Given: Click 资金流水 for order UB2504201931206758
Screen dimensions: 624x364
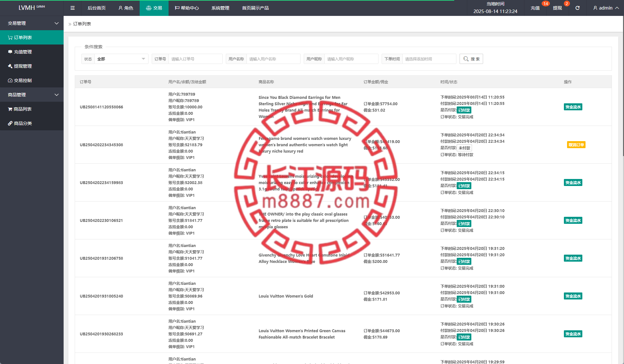Looking at the screenshot, I should pyautogui.click(x=573, y=258).
